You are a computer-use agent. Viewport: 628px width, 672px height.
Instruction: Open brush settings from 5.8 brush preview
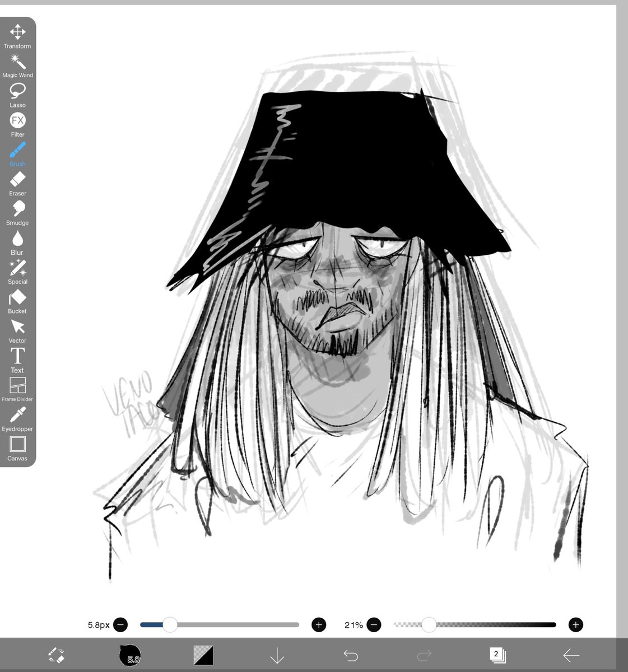point(130,655)
